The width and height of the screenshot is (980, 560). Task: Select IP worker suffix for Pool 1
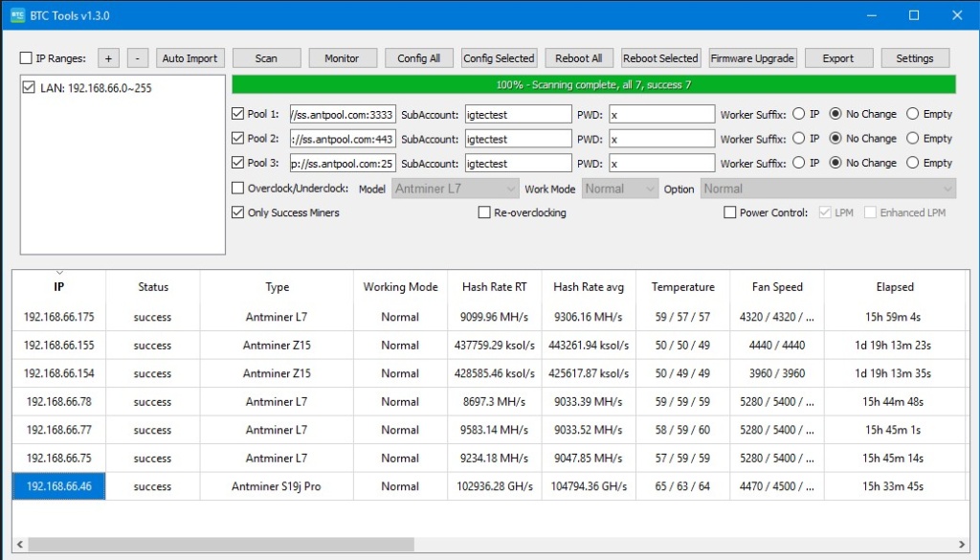[x=799, y=114]
